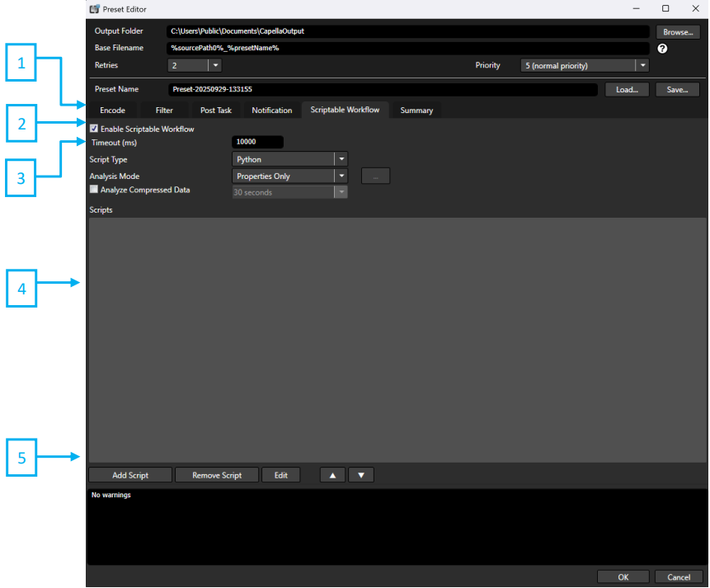Switch to the Encode tab
710x588 pixels.
(112, 110)
